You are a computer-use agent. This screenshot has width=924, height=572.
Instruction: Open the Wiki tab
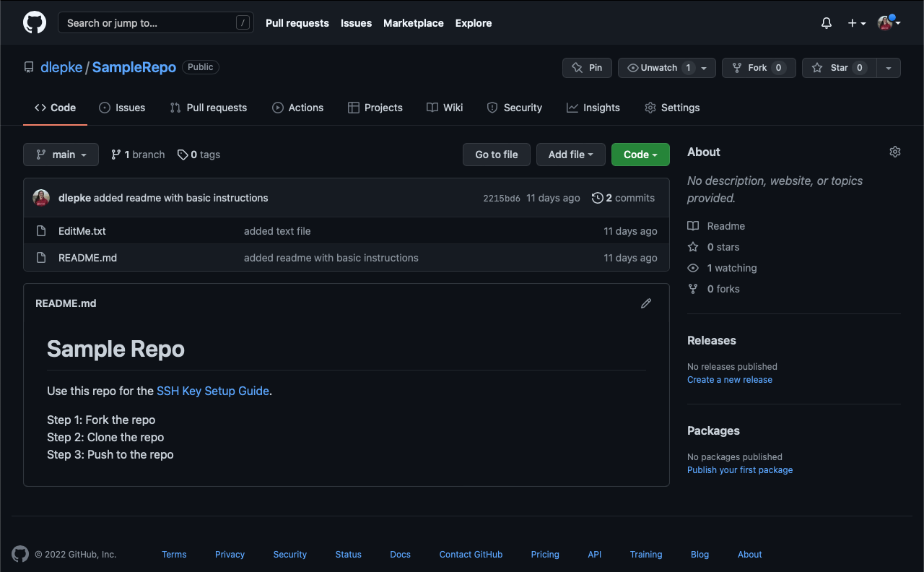(445, 108)
